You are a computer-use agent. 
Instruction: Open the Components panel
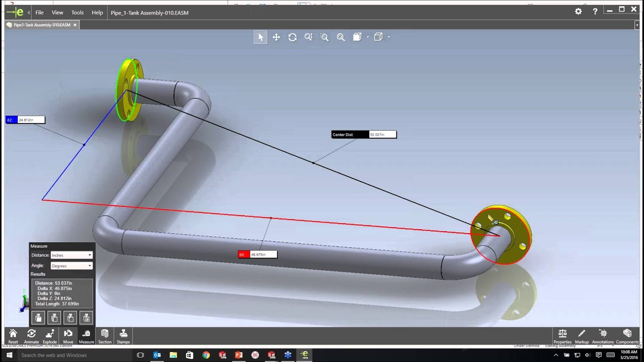[627, 336]
